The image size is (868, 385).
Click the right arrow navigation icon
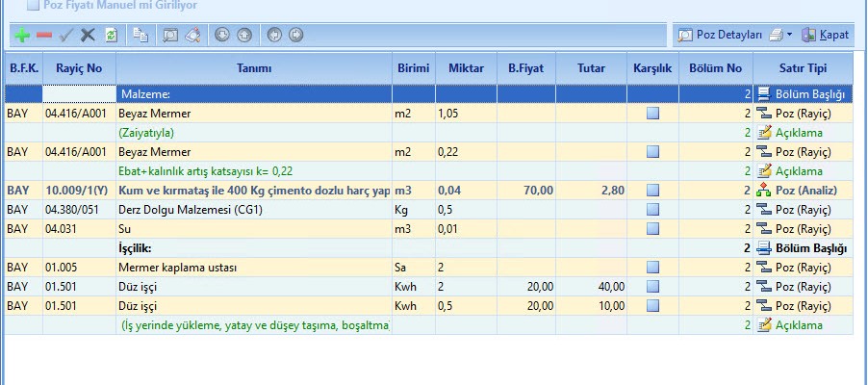pos(295,35)
